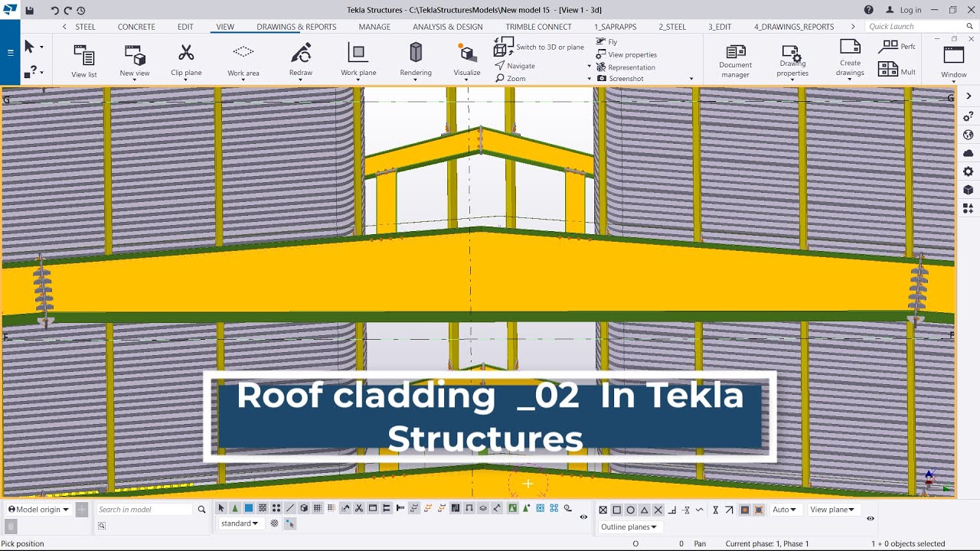Click the Undo arrow
This screenshot has height=551, width=980.
point(54,11)
